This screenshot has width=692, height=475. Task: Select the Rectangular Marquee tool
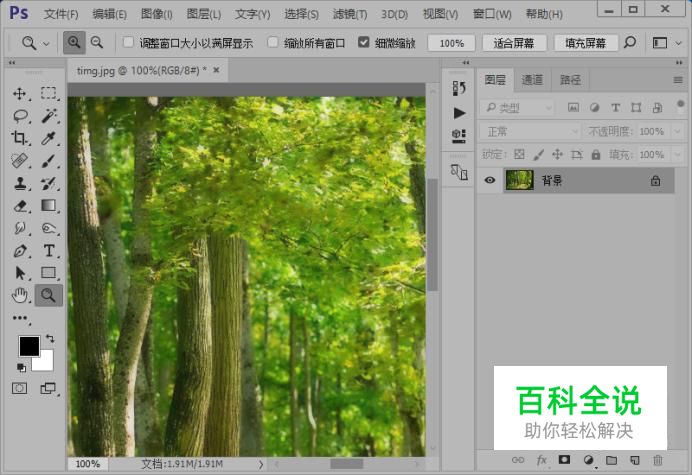pos(48,93)
